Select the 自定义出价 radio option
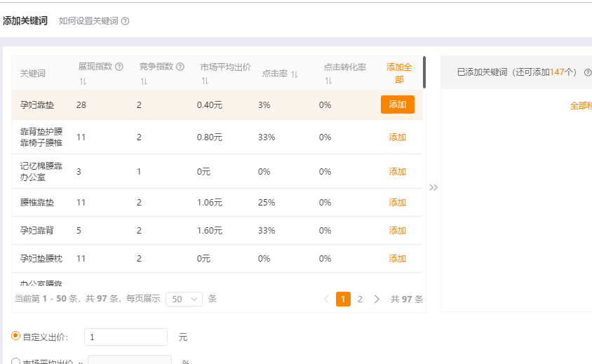This screenshot has width=592, height=364. pos(16,337)
